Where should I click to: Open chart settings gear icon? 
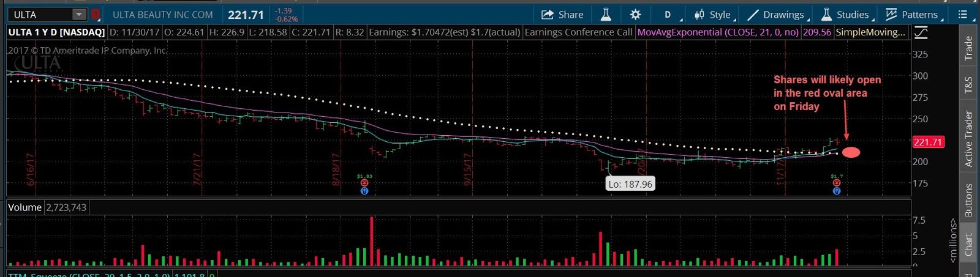(x=635, y=15)
